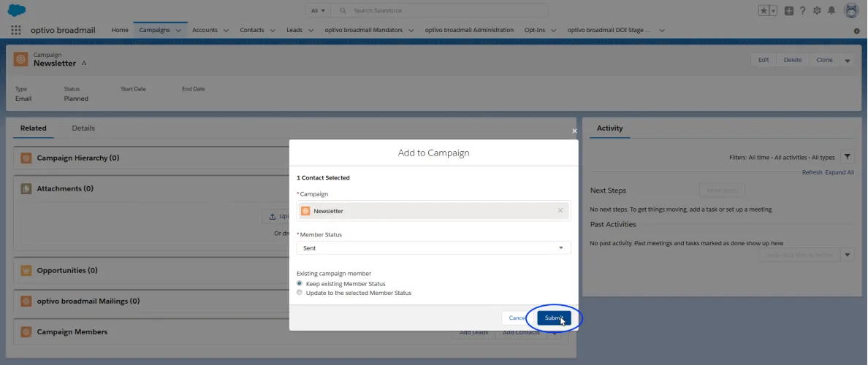Image resolution: width=868 pixels, height=365 pixels.
Task: Select Update to the selected Member Status
Action: point(300,293)
